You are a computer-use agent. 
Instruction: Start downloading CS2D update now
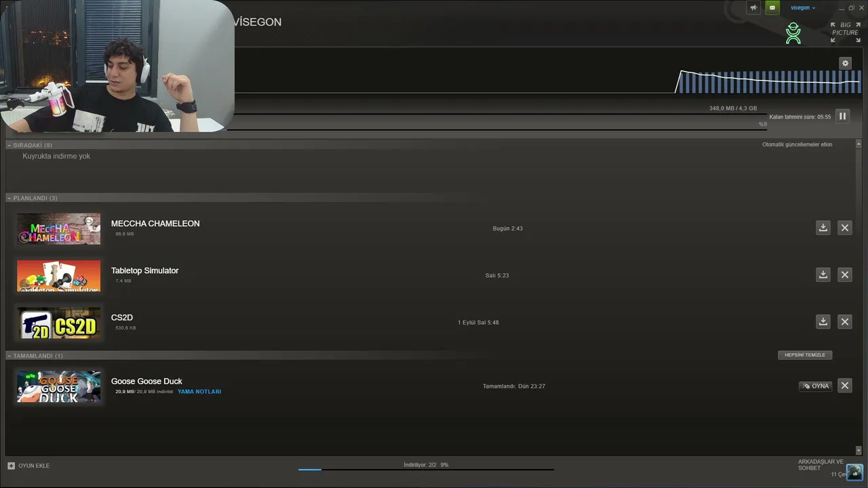tap(823, 321)
